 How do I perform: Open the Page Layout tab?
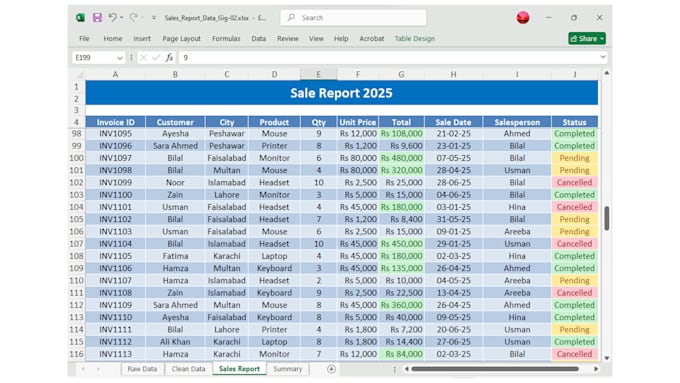click(x=181, y=39)
